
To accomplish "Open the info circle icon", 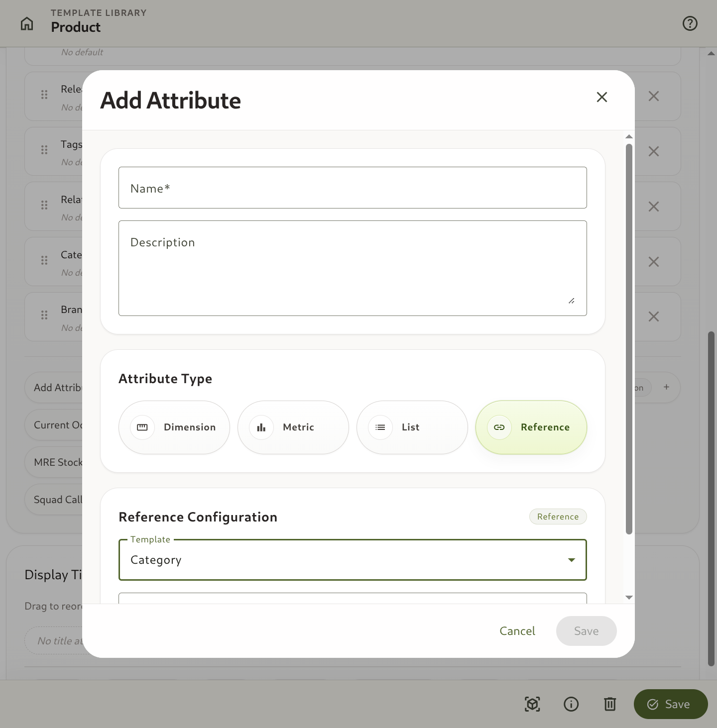I will pos(571,704).
